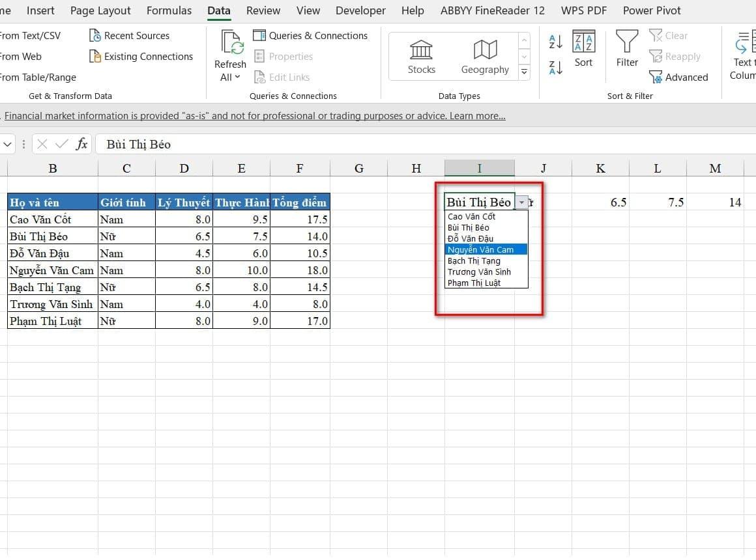Click the cell I dropdown arrow
The width and height of the screenshot is (756, 560).
point(521,203)
